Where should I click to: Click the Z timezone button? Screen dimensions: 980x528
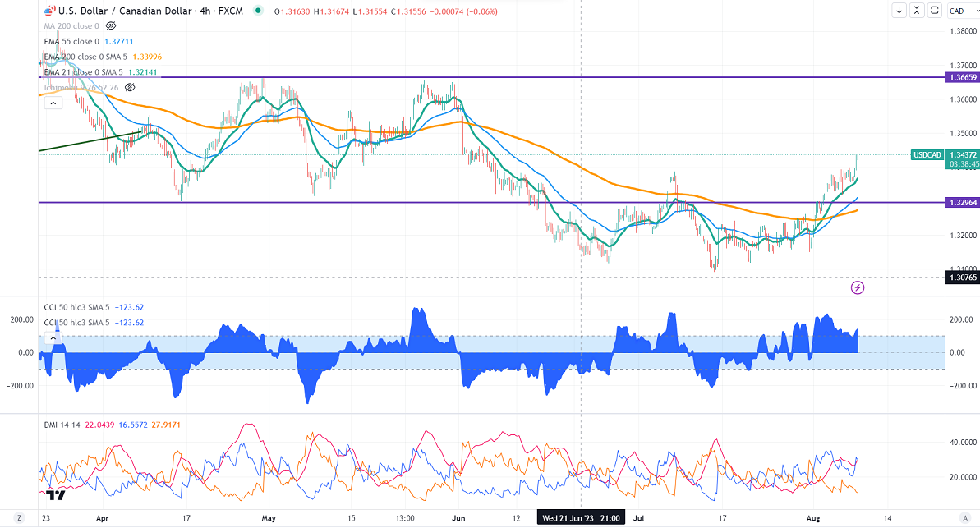[17, 518]
